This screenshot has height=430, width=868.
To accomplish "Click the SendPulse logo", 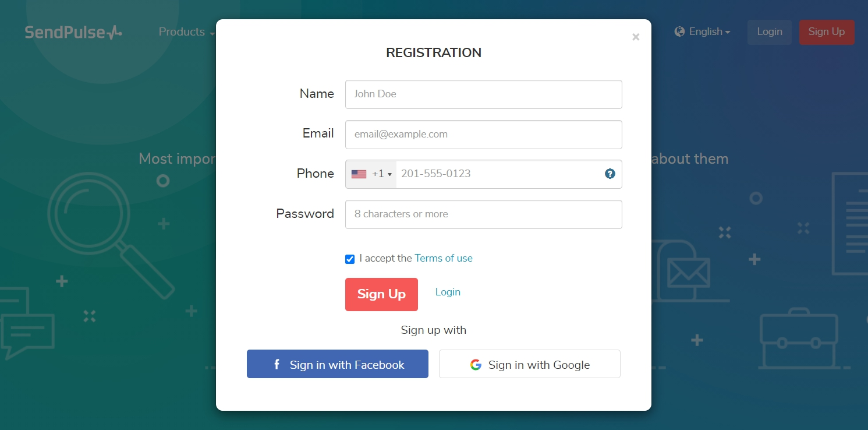I will [x=73, y=32].
